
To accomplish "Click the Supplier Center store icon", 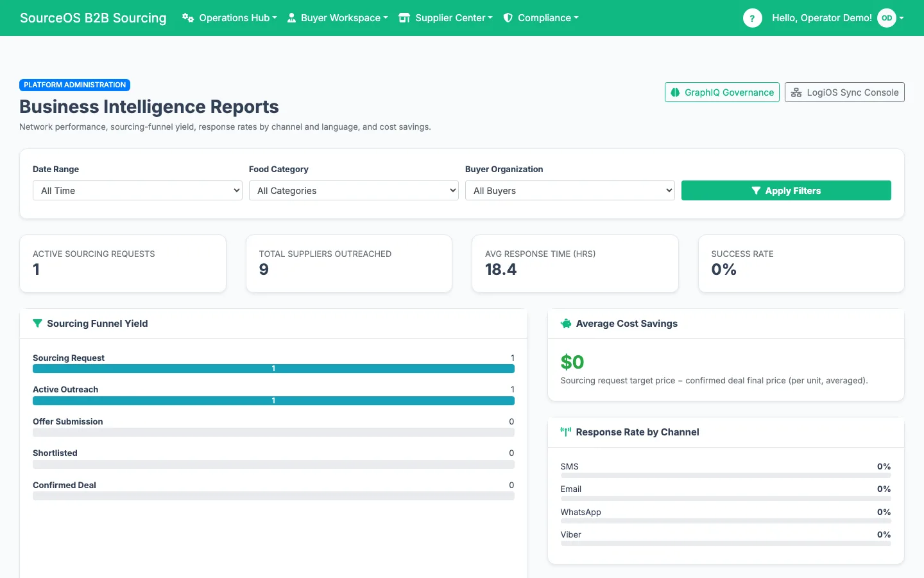I will 404,18.
